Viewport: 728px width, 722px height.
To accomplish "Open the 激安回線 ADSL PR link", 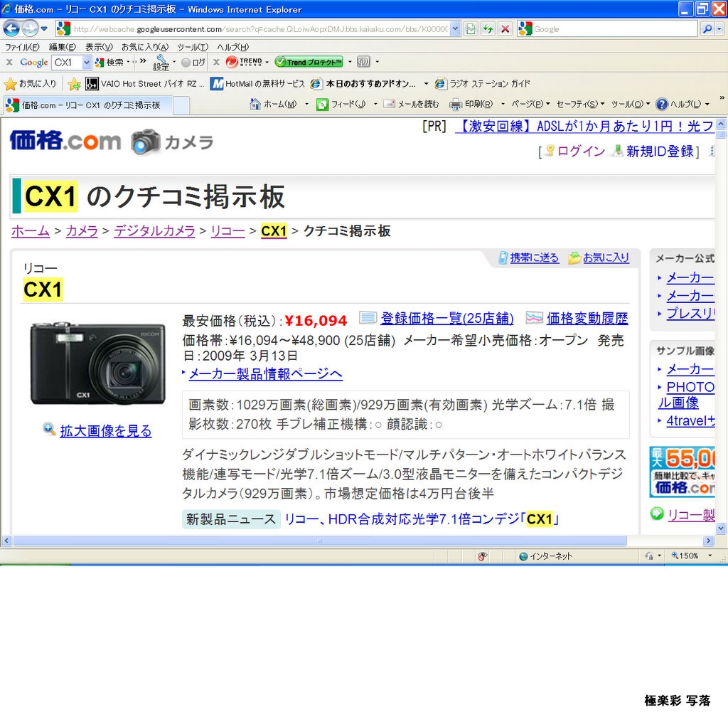I will click(x=585, y=127).
